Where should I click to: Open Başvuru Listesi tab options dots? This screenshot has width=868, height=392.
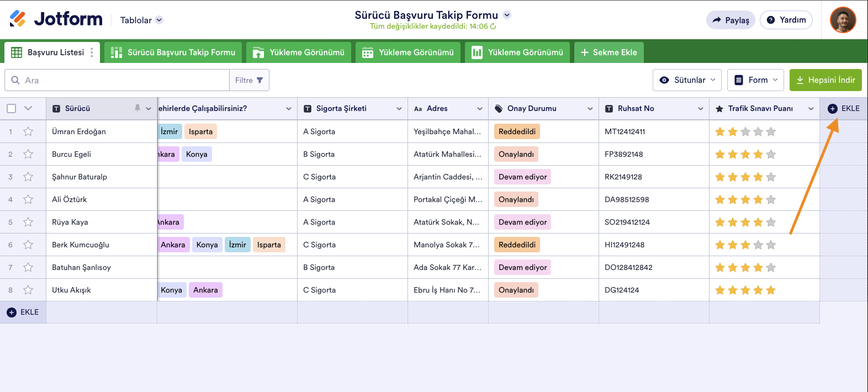[92, 52]
